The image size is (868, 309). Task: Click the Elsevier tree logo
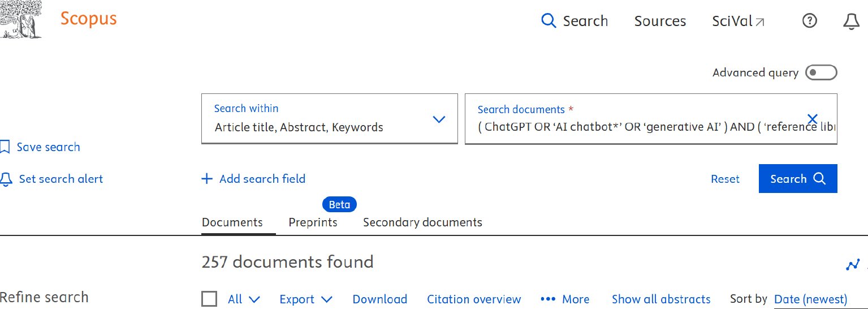[21, 19]
